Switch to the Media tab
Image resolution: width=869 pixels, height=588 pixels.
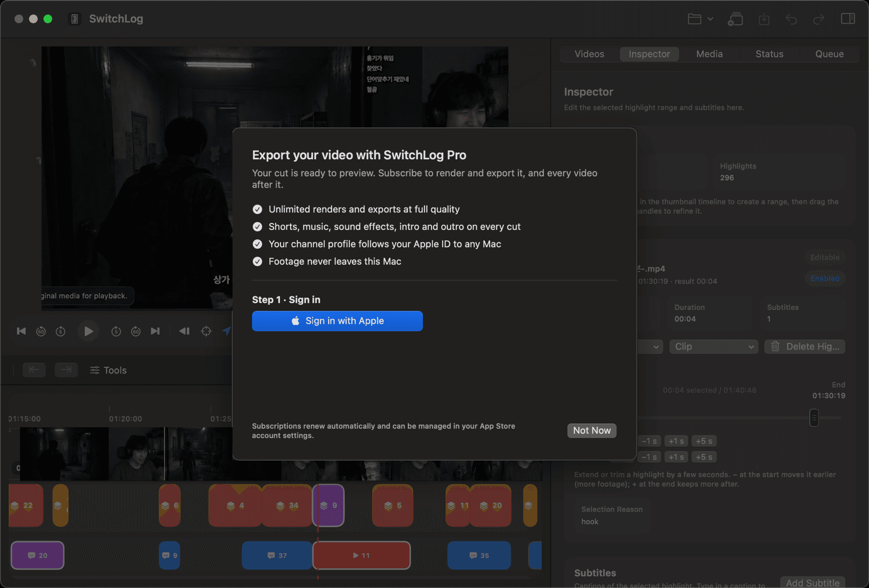[x=709, y=54]
